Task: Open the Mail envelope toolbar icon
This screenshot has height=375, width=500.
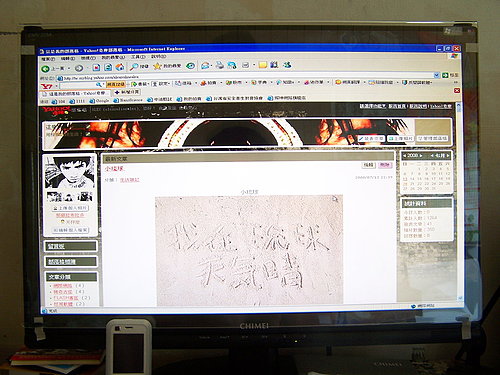Action: (205, 65)
